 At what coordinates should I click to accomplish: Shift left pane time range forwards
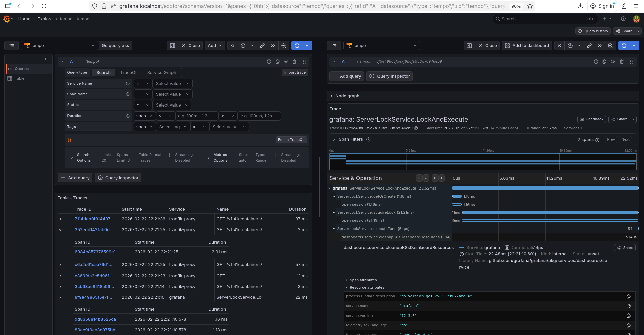tap(273, 46)
